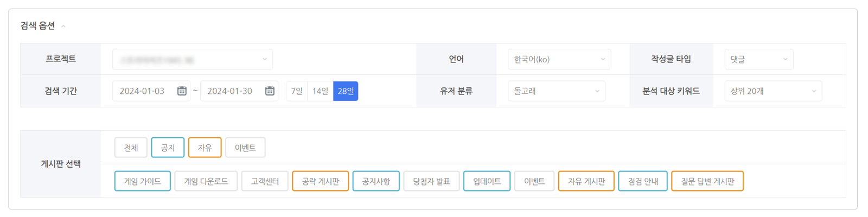Screen dimensions: 868x217
Task: Click the 고객센터 board button
Action: click(x=265, y=181)
